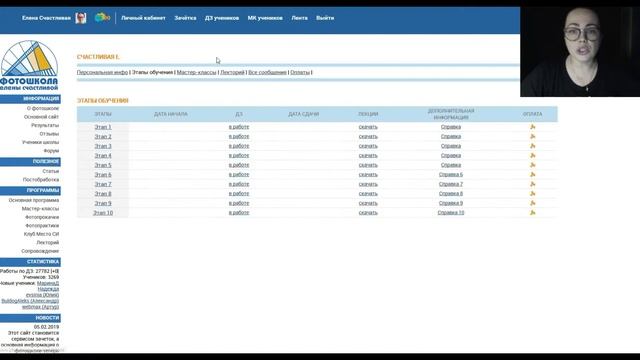Open Этап 10 link
The height and width of the screenshot is (360, 640).
pyautogui.click(x=103, y=213)
